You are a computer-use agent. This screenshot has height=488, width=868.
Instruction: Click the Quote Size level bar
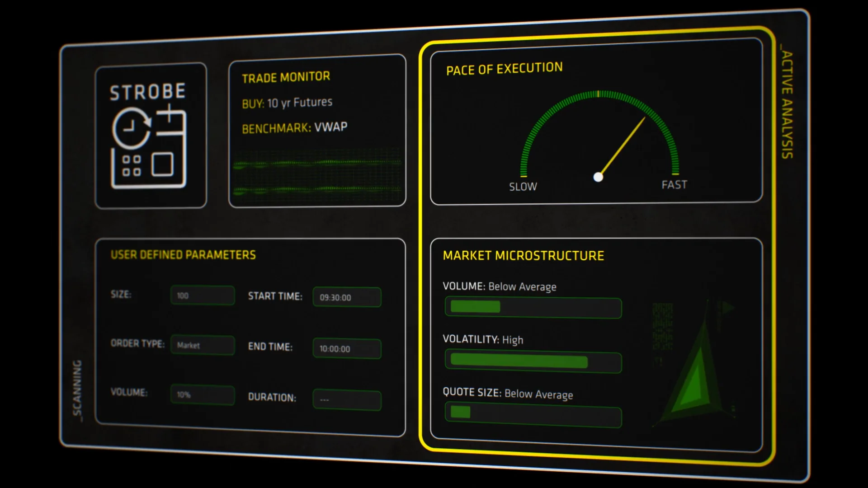tap(533, 415)
